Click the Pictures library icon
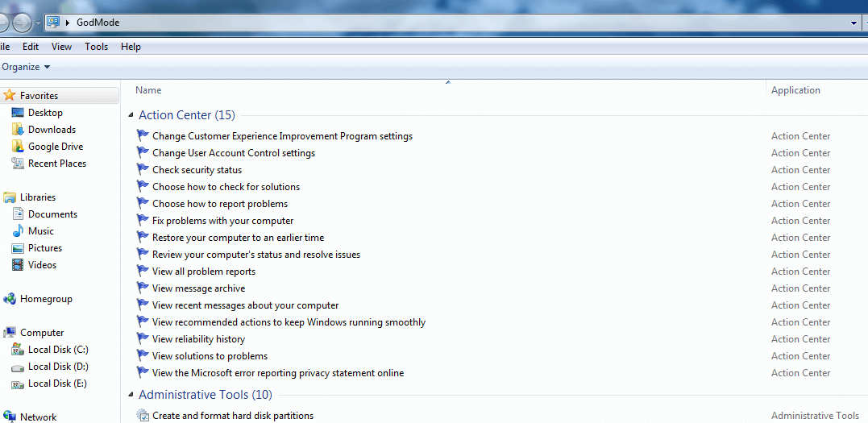The width and height of the screenshot is (868, 423). (x=18, y=248)
